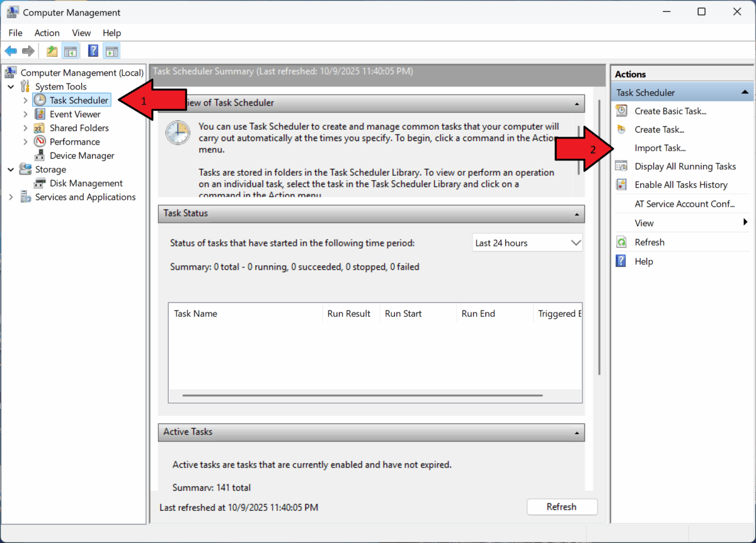This screenshot has width=756, height=543.
Task: Open the View menu
Action: click(81, 33)
